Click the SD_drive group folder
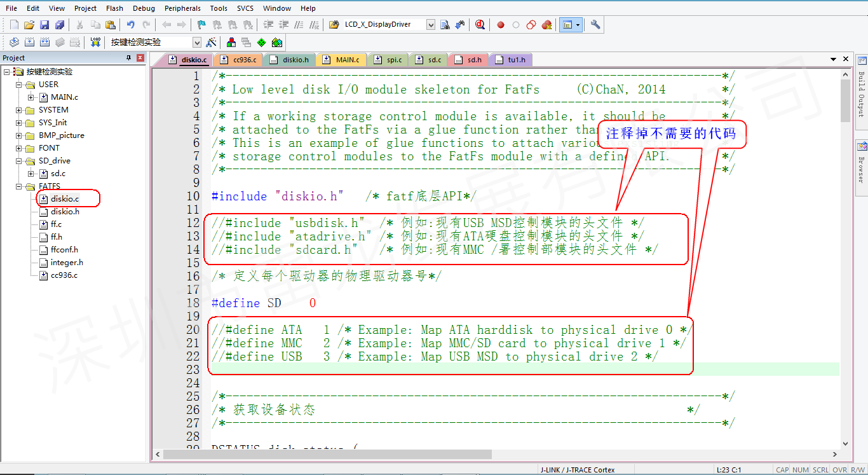 pyautogui.click(x=54, y=161)
